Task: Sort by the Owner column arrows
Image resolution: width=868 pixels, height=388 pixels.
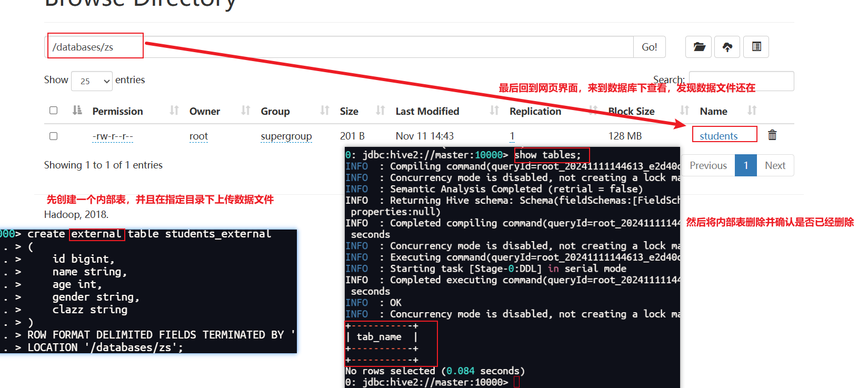Action: click(x=246, y=111)
